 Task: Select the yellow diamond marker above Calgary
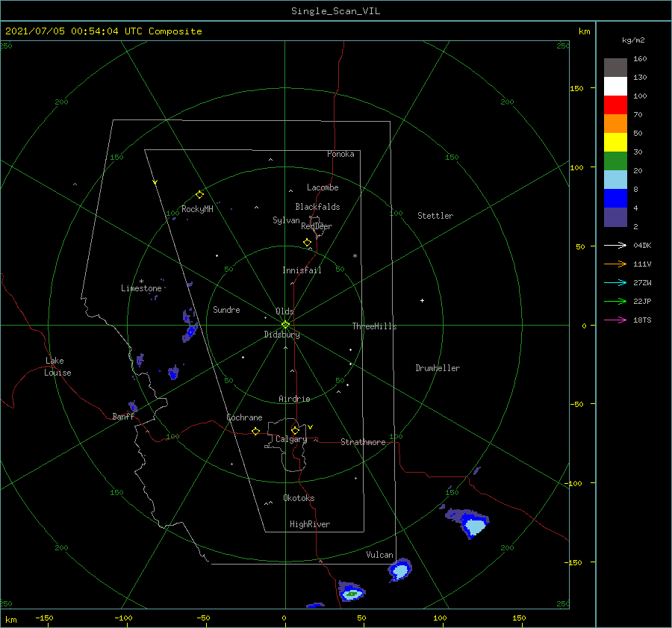coord(295,430)
